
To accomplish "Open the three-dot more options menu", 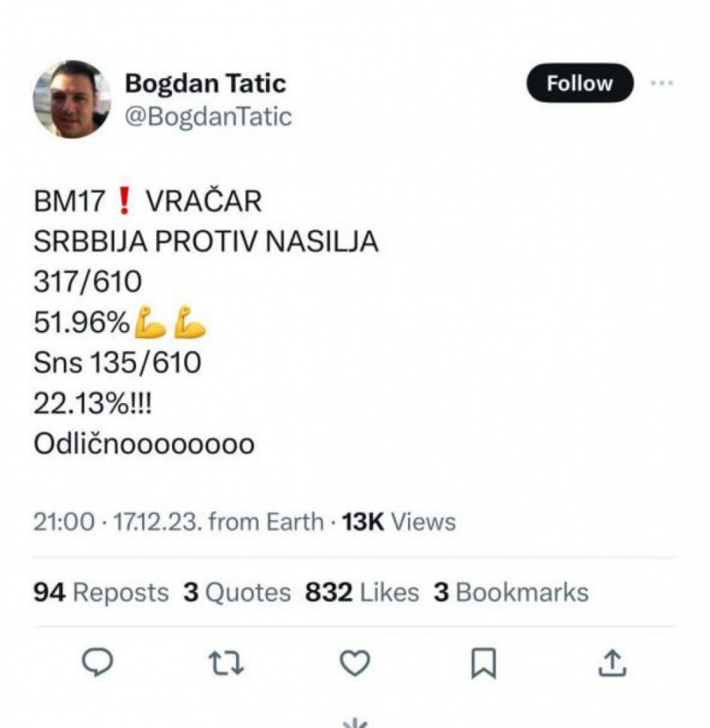I will coord(661,83).
